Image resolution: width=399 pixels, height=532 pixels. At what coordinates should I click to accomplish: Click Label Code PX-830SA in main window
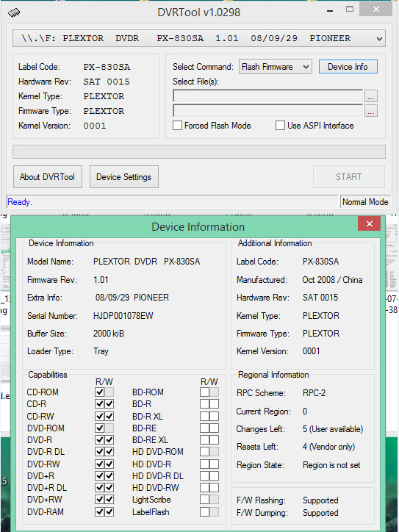coord(107,67)
